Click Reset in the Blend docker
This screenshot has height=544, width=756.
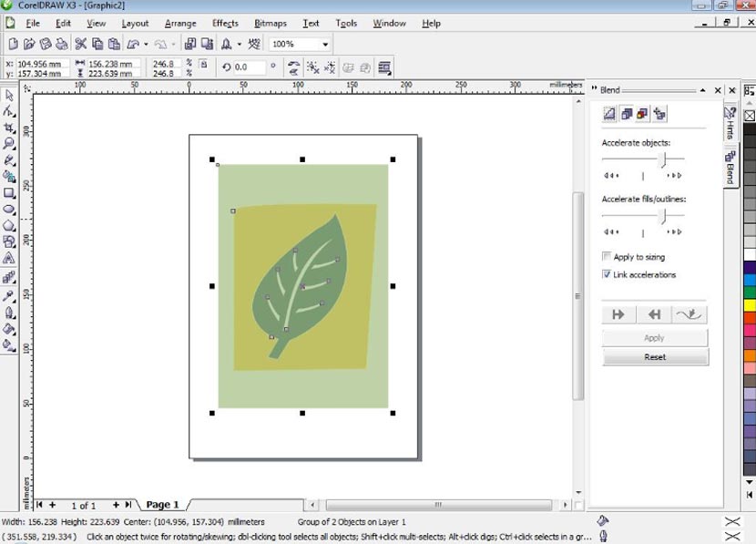pyautogui.click(x=654, y=356)
